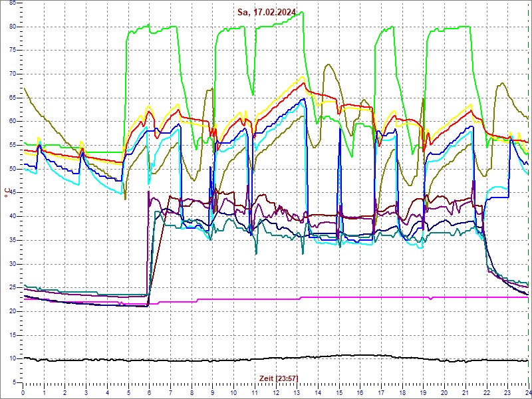Click hour 15 on the time axis
The width and height of the screenshot is (532, 399).
point(339,392)
